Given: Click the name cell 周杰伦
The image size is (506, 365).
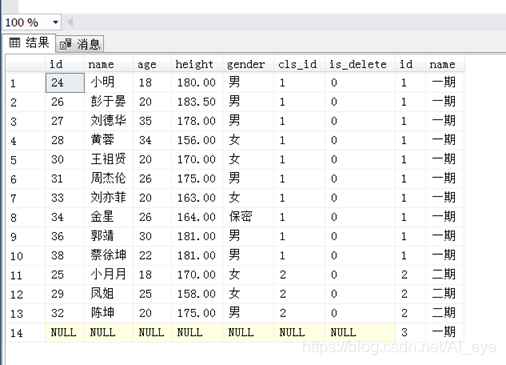Looking at the screenshot, I should 109,179.
